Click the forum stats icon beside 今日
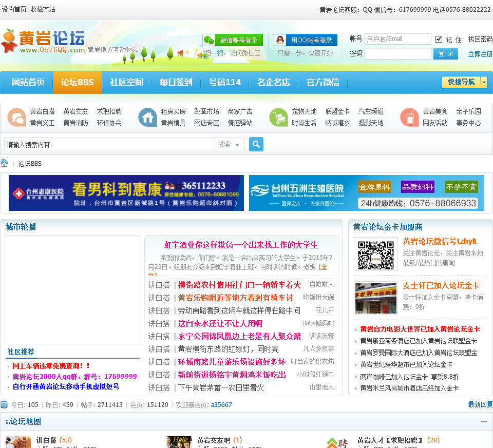Screen dimensions: 493x448 pos(4,405)
